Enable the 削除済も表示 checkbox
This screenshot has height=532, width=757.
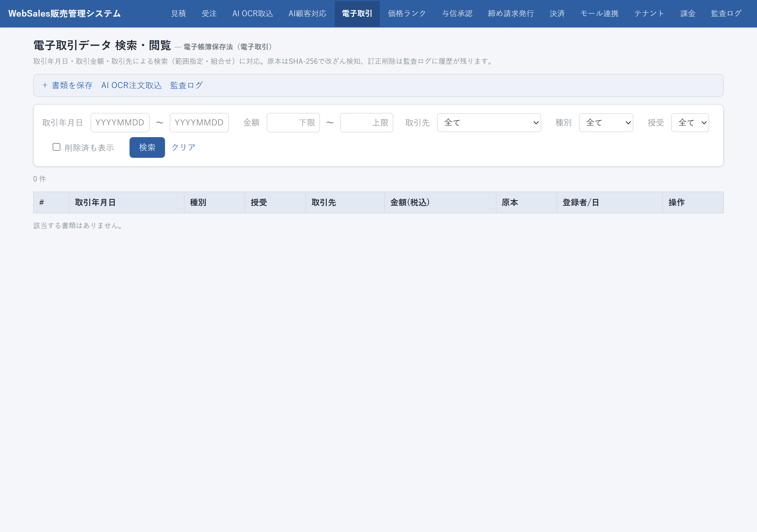[x=56, y=147]
